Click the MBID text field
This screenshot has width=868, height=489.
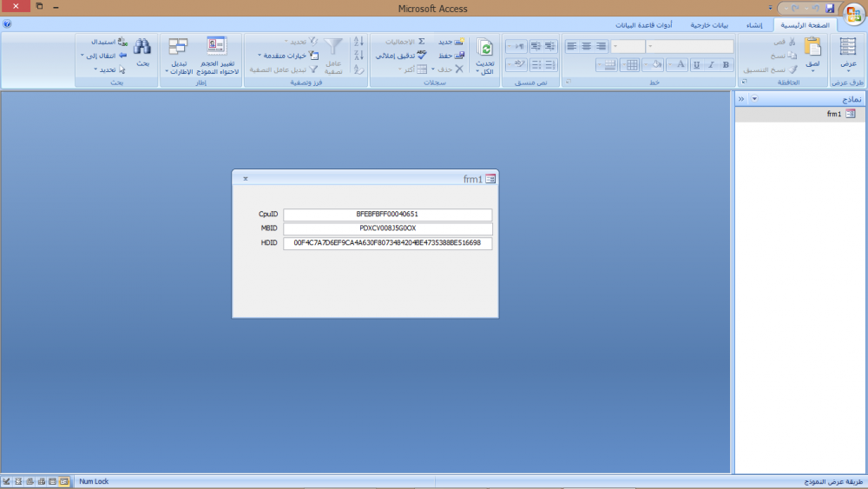click(387, 228)
